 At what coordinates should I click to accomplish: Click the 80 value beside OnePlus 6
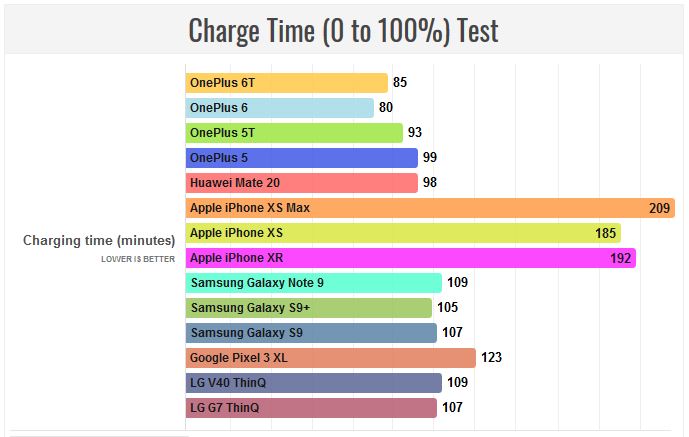(386, 107)
